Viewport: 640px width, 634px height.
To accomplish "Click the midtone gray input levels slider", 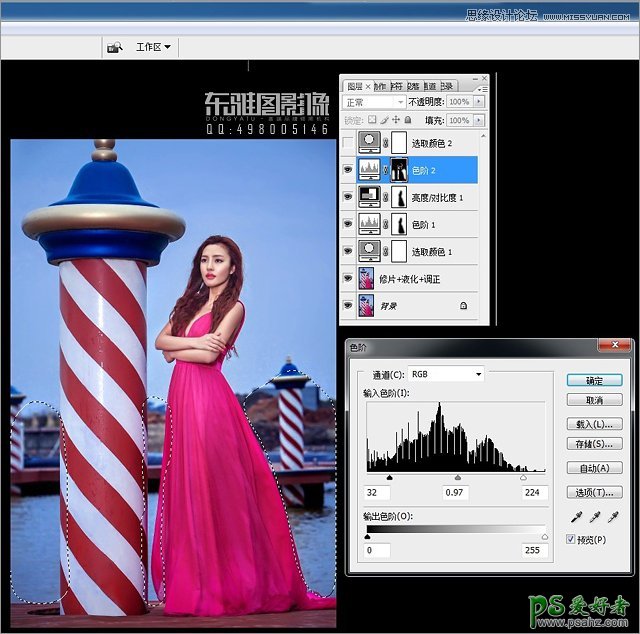I will (458, 479).
